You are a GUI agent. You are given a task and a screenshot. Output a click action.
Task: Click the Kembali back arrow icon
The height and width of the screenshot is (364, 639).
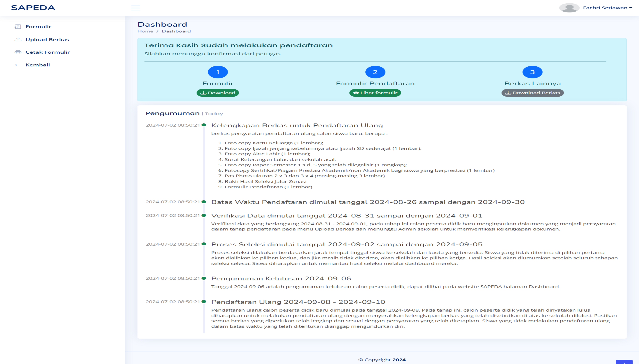click(18, 65)
